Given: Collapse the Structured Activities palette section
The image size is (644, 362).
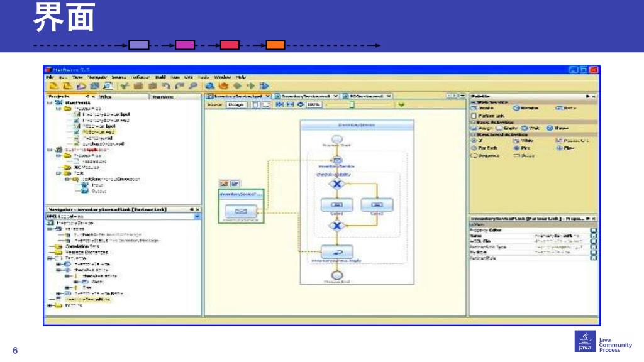Looking at the screenshot, I should point(472,134).
